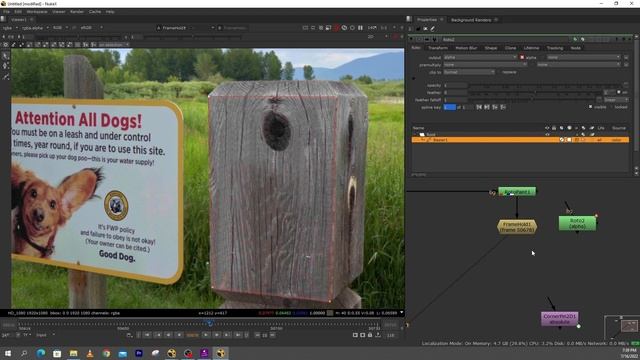This screenshot has width=640, height=360.
Task: Select the Bezier1 shape row
Action: coord(520,140)
